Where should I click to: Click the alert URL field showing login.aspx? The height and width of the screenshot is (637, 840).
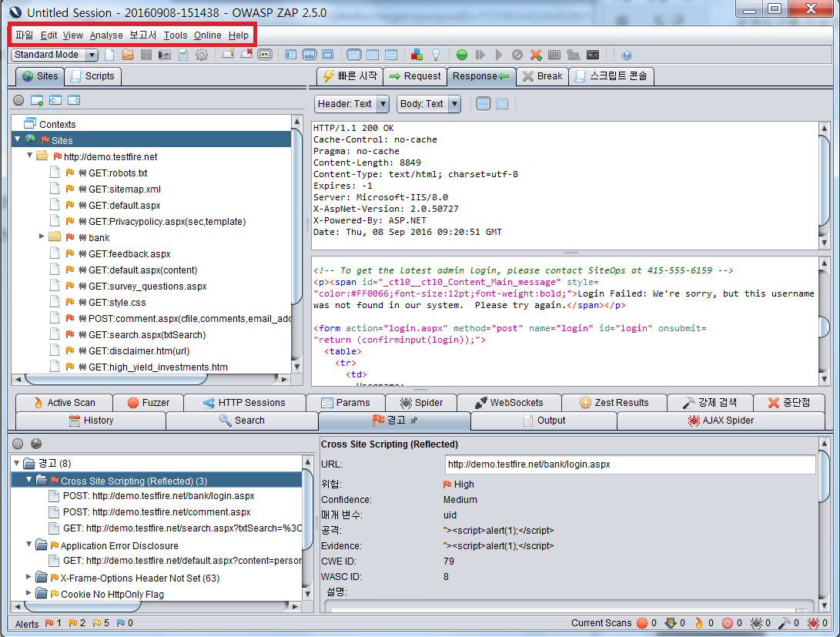(x=630, y=464)
